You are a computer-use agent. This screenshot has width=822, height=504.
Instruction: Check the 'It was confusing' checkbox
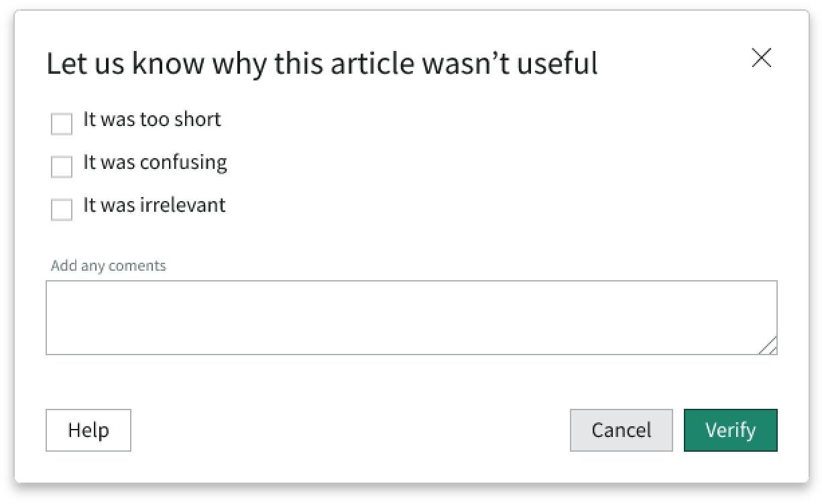pos(61,167)
